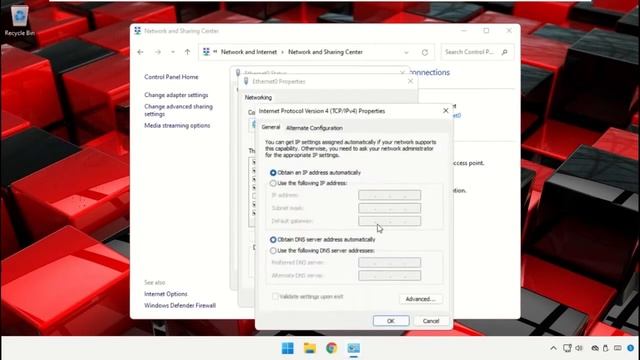This screenshot has width=640, height=360.
Task: Select the Network and Internet breadcrumb
Action: click(249, 52)
